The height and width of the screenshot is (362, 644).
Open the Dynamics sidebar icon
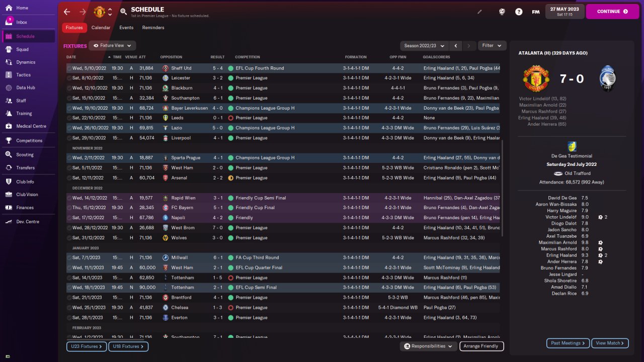9,62
